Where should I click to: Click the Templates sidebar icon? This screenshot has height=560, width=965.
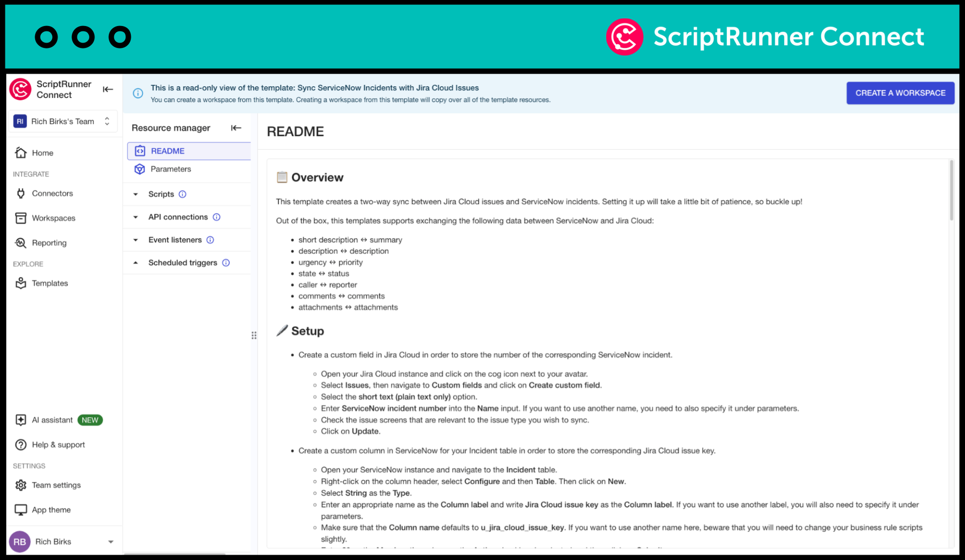(x=21, y=283)
